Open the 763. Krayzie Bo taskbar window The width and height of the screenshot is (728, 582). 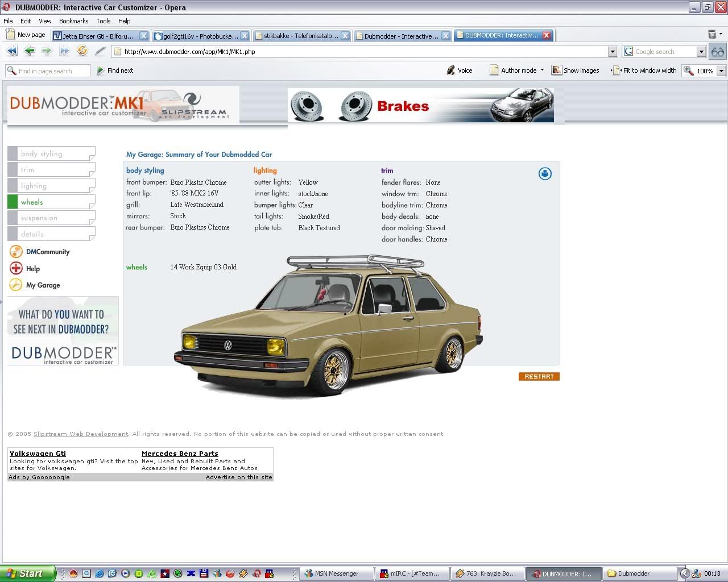click(x=489, y=573)
